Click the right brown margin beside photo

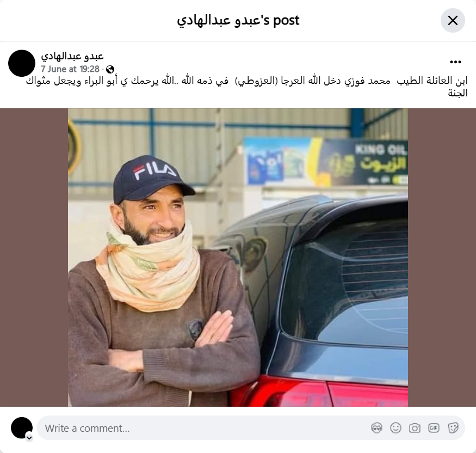click(442, 258)
